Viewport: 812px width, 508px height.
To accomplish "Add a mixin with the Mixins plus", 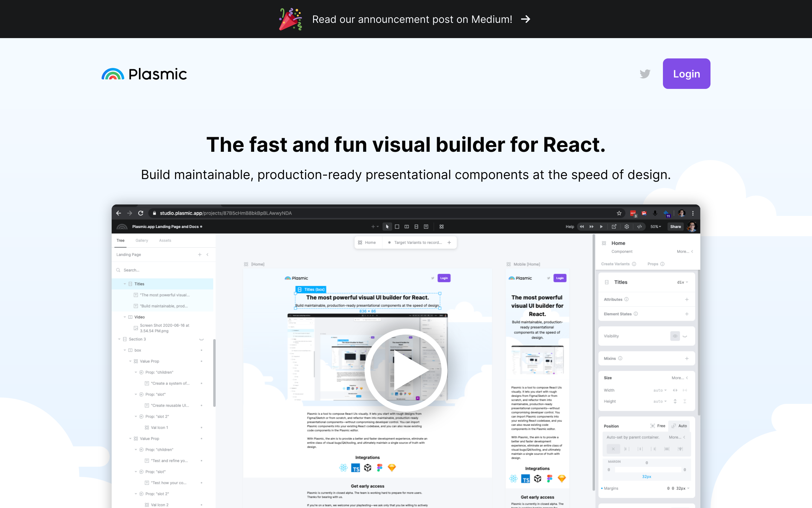I will [687, 358].
